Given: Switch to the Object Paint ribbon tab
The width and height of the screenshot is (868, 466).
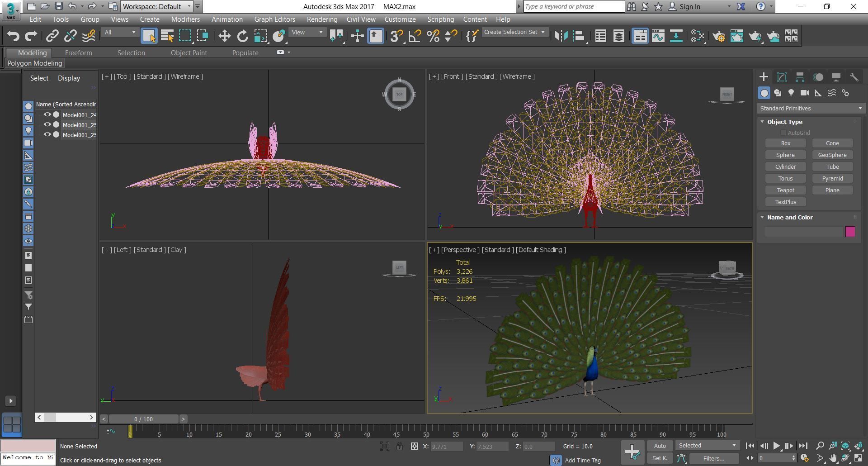Looking at the screenshot, I should click(x=189, y=52).
